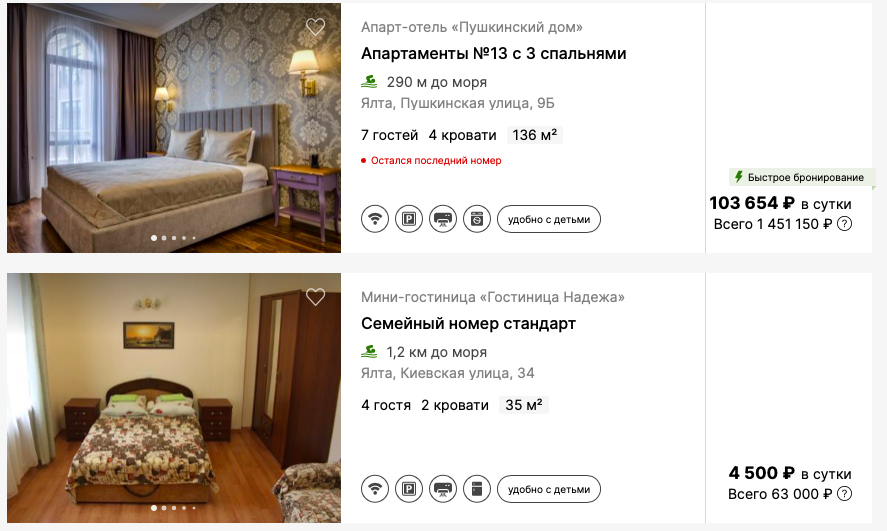Click Апарт-отель «Пушкинский дом» name

point(472,27)
